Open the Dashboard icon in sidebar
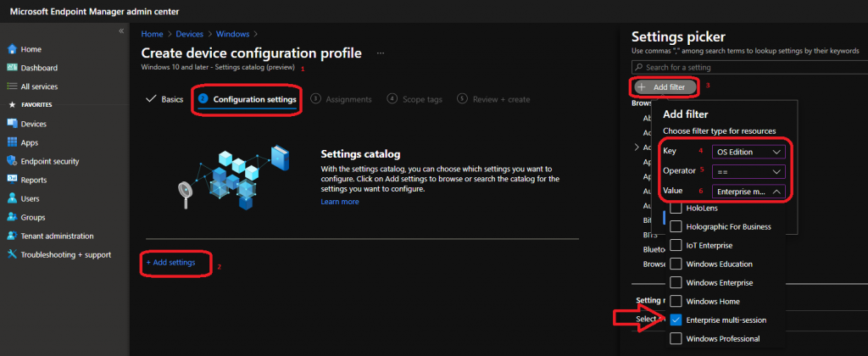The height and width of the screenshot is (356, 868). [x=12, y=68]
